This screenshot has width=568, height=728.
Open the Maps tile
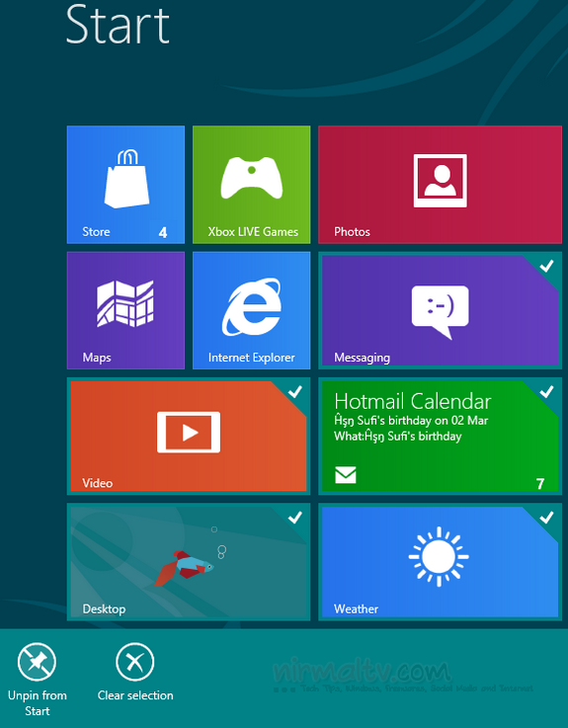tap(125, 310)
